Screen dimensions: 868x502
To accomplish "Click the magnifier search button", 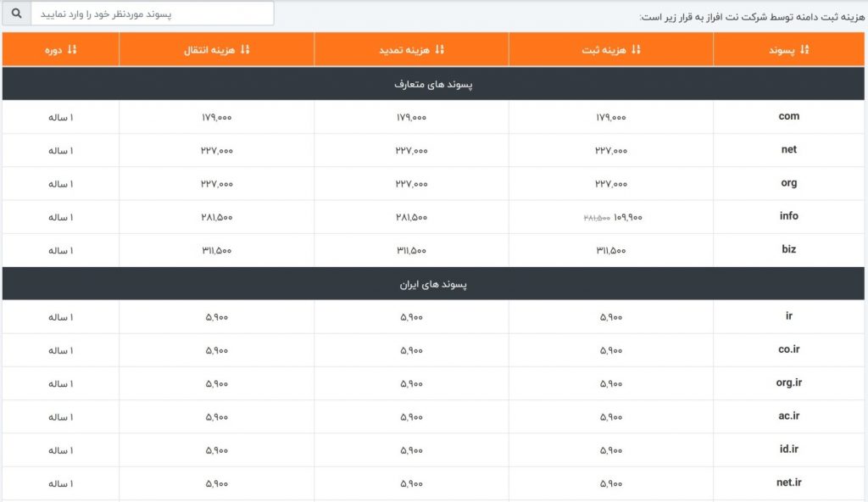I will tap(16, 14).
